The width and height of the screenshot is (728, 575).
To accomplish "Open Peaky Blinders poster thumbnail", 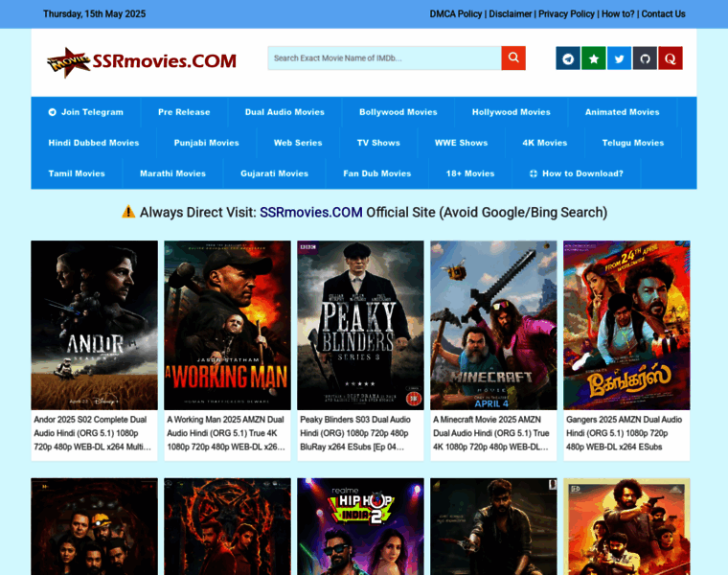I will coord(360,325).
